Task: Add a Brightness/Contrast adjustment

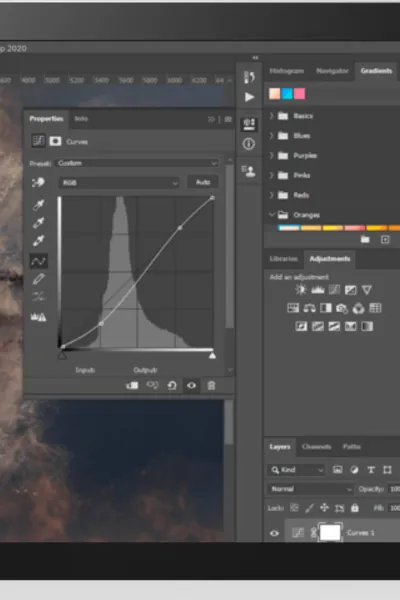Action: coord(301,290)
